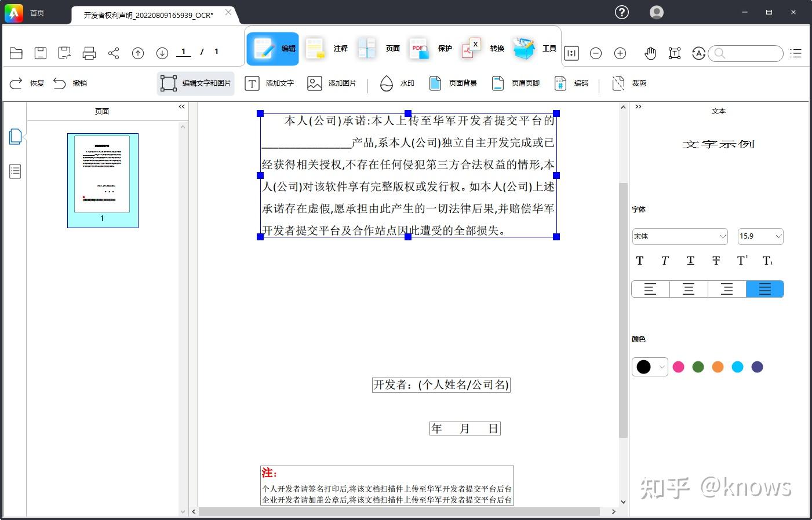Click 添加图片 to add image
This screenshot has height=520, width=812.
click(x=332, y=83)
